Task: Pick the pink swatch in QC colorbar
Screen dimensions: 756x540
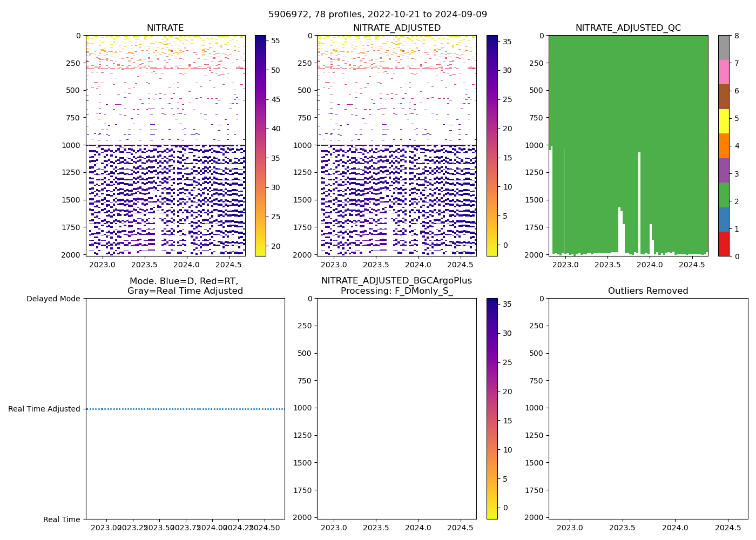Action: (724, 72)
